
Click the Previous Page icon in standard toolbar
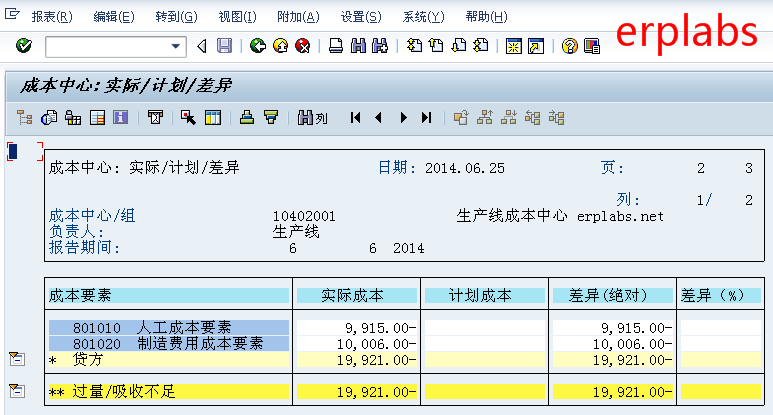coord(436,46)
